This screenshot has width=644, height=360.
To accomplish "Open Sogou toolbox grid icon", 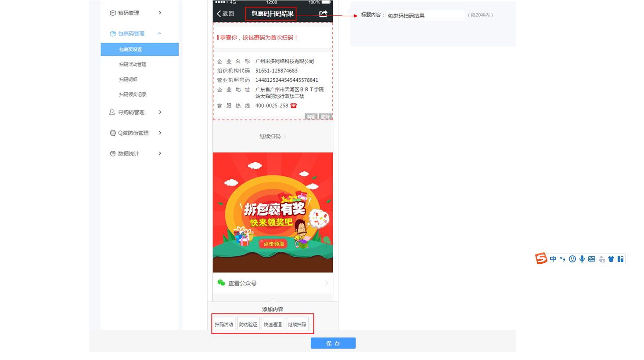I will tap(620, 259).
